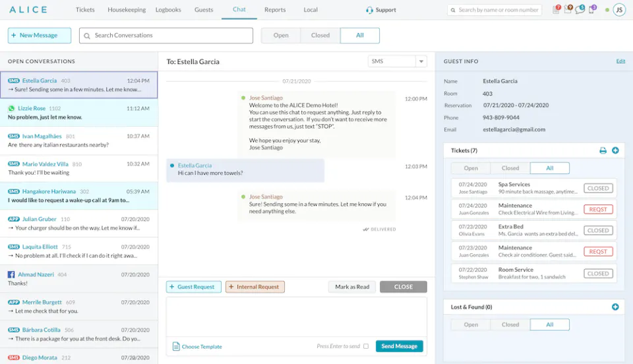Screen dimensions: 633x364
Task: Enable Press Enter to send checkbox
Action: pos(366,346)
